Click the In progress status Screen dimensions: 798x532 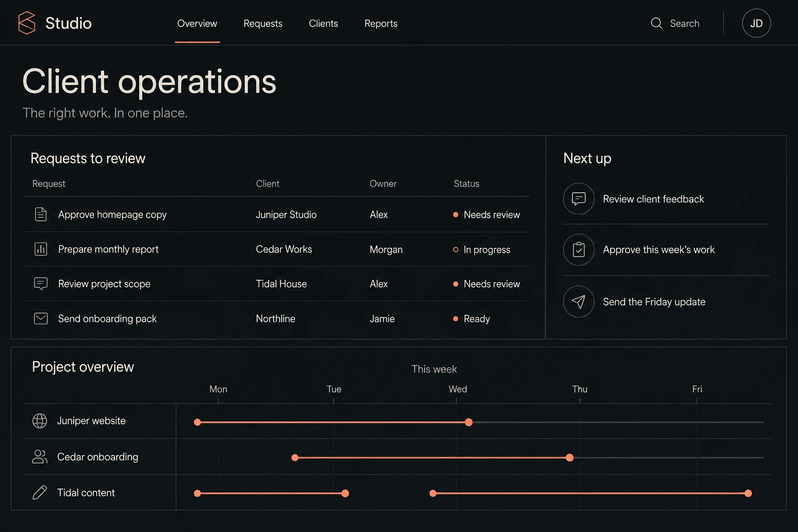(482, 249)
